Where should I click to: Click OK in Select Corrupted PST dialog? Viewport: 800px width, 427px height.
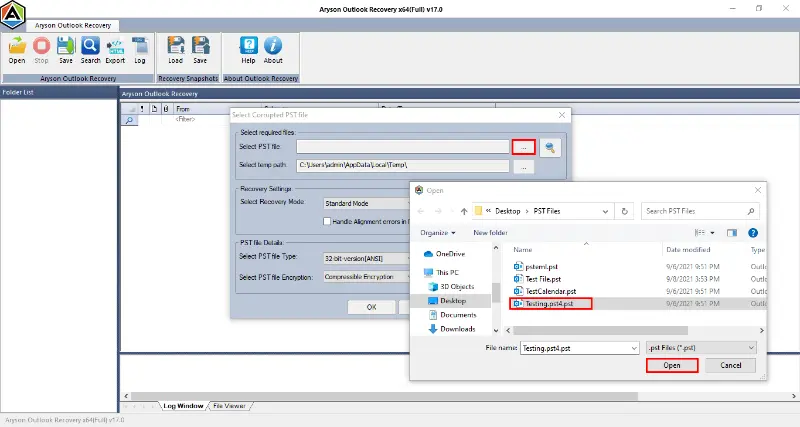(x=371, y=307)
